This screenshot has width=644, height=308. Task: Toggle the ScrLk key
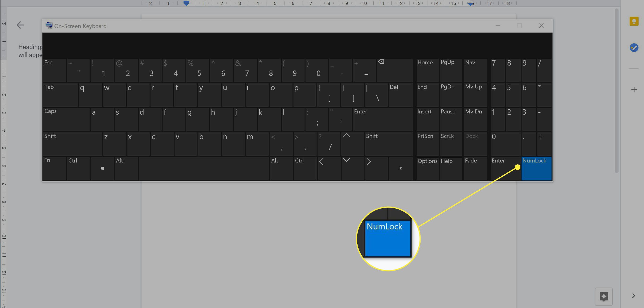tap(451, 144)
